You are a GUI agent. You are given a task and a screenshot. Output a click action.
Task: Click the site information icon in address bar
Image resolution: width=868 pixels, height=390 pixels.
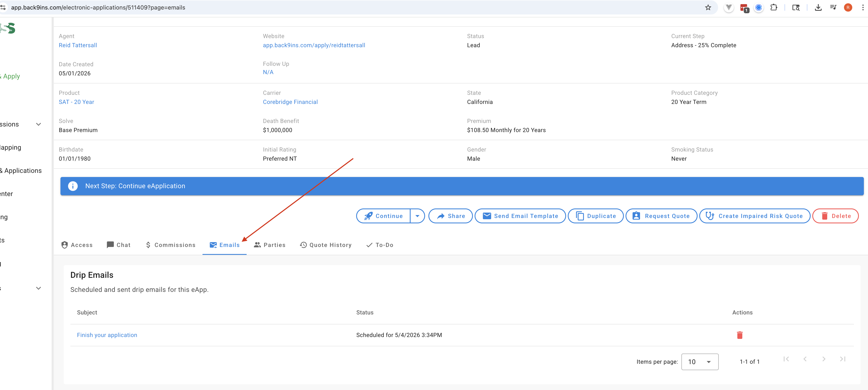tap(3, 7)
